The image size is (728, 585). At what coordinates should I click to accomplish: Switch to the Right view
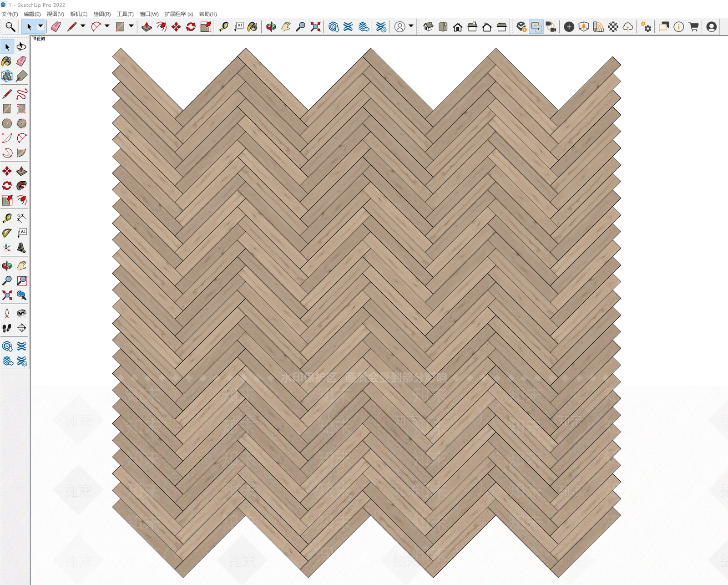pyautogui.click(x=472, y=27)
